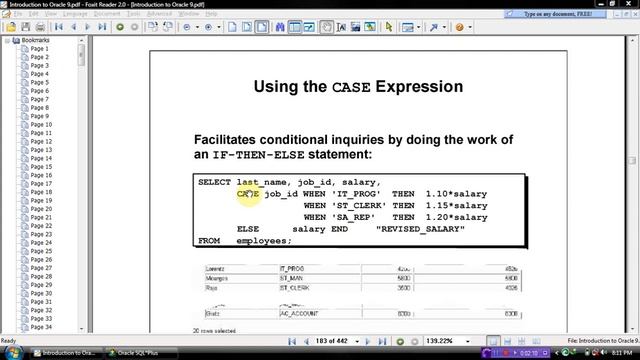The image size is (640, 360).
Task: Click the zoom out button in toolbar
Action: (x=187, y=27)
